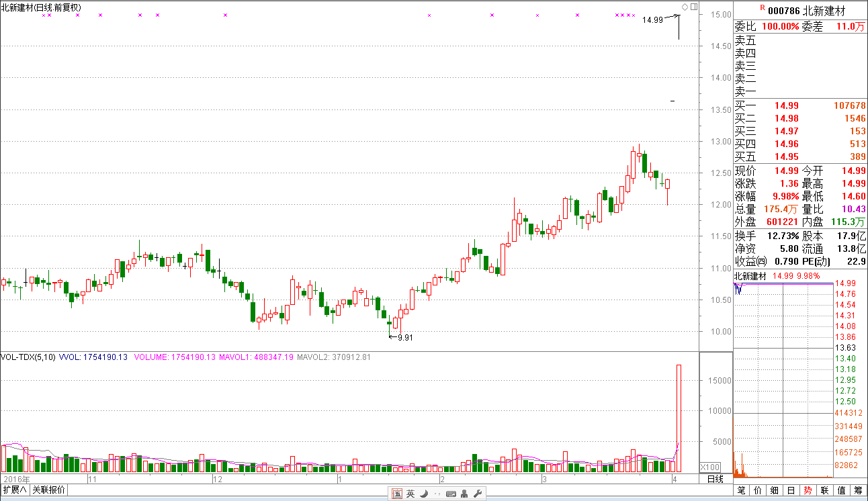Click the 2016年 date axis label
The height and width of the screenshot is (501, 868).
18,480
